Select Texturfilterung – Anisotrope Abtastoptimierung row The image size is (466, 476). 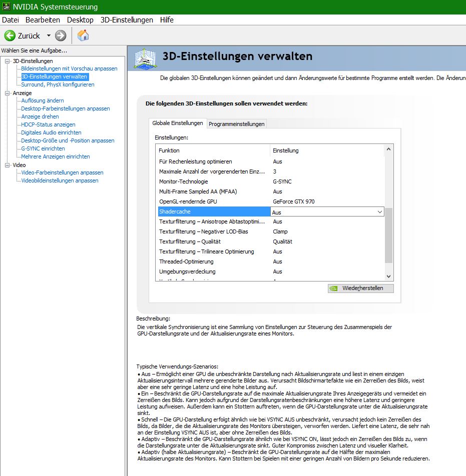[271, 221]
